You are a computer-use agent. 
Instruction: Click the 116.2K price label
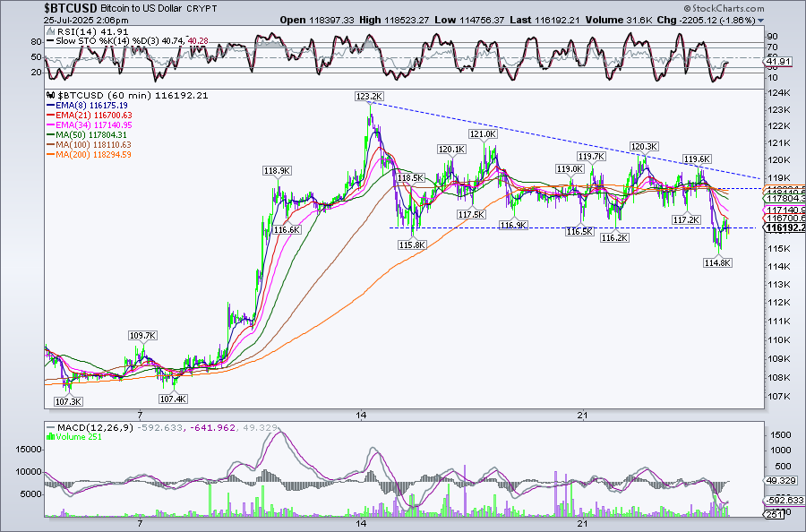(x=614, y=237)
